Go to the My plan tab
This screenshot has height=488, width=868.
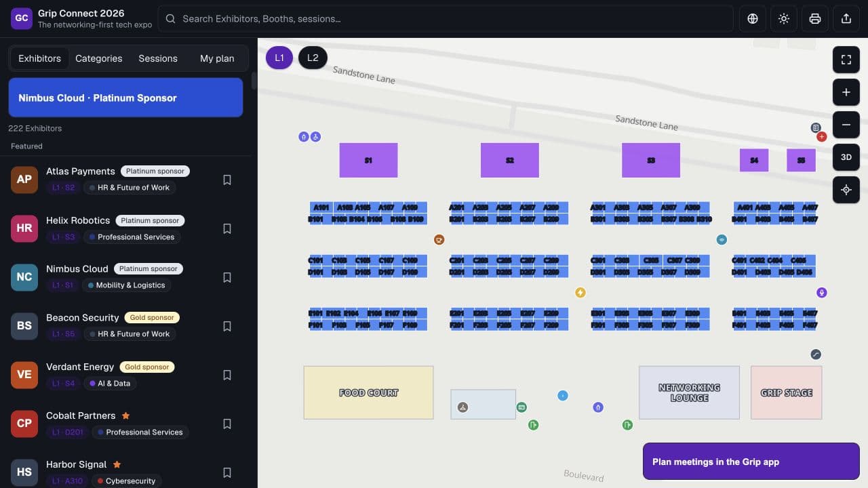[217, 58]
